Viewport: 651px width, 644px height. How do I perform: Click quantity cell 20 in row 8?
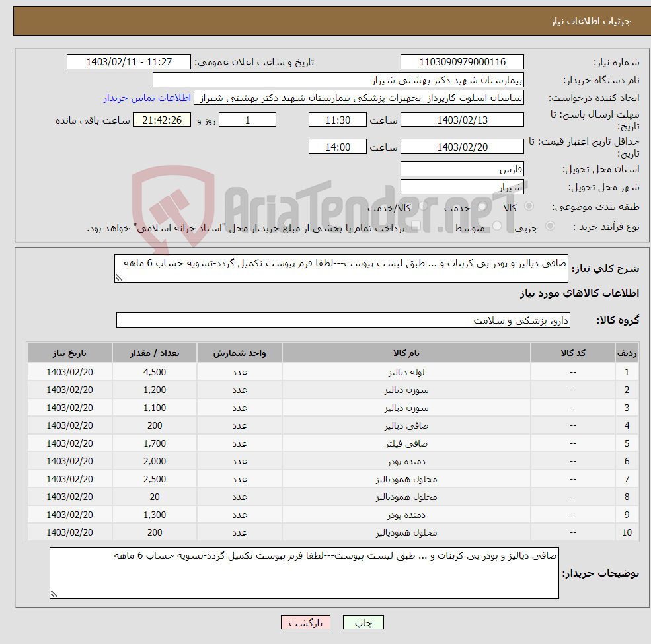[155, 497]
